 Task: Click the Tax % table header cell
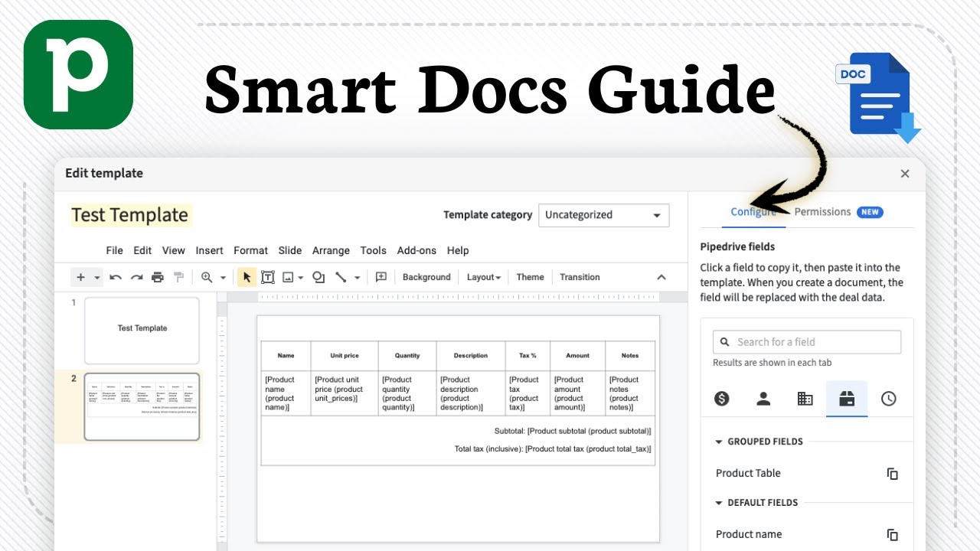point(528,356)
